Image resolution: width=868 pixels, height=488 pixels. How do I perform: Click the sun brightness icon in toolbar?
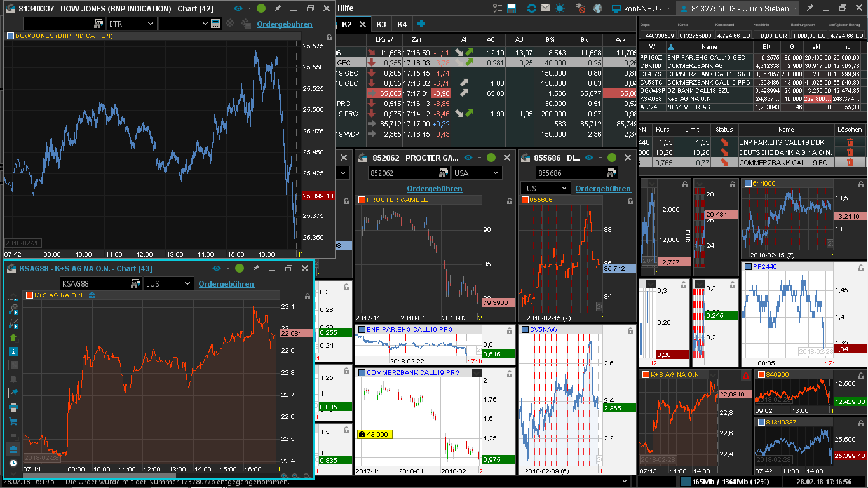559,8
